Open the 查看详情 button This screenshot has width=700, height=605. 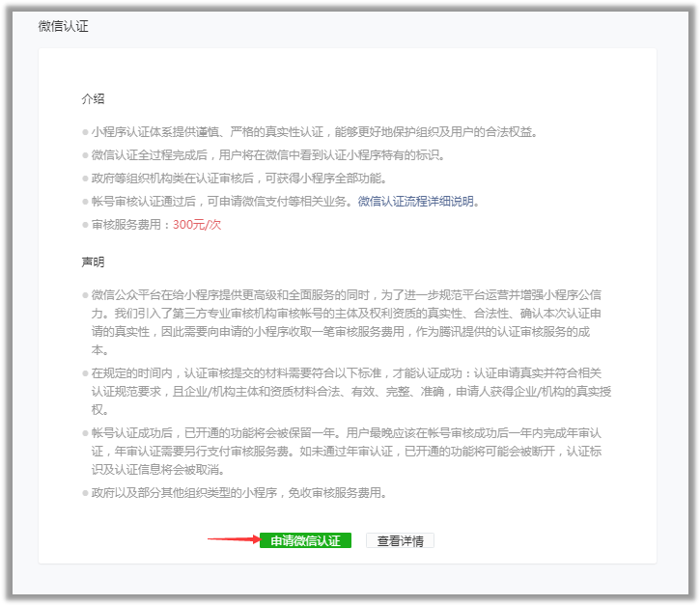pos(400,540)
